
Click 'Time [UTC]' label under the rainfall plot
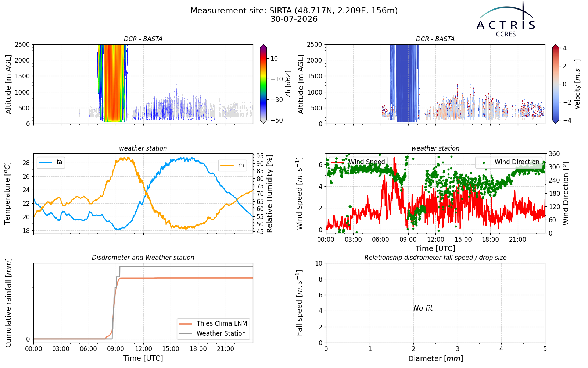point(143,358)
